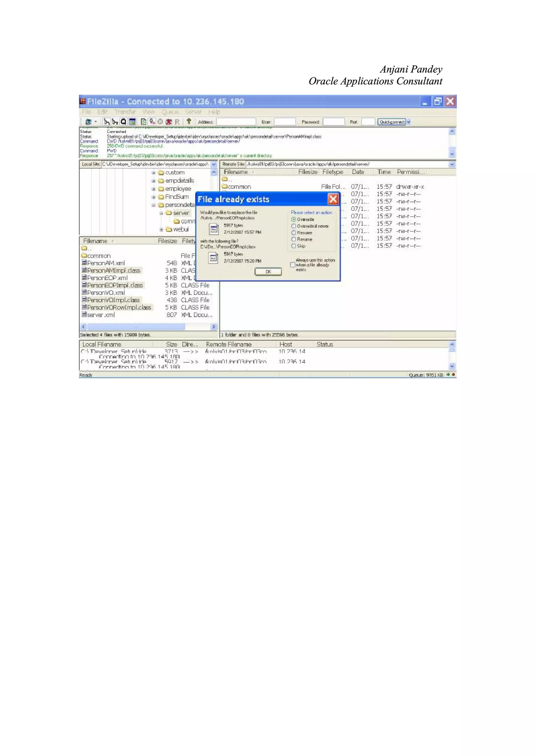The height and width of the screenshot is (756, 535).
Task: Click the Quickconnect button
Action: pos(392,122)
